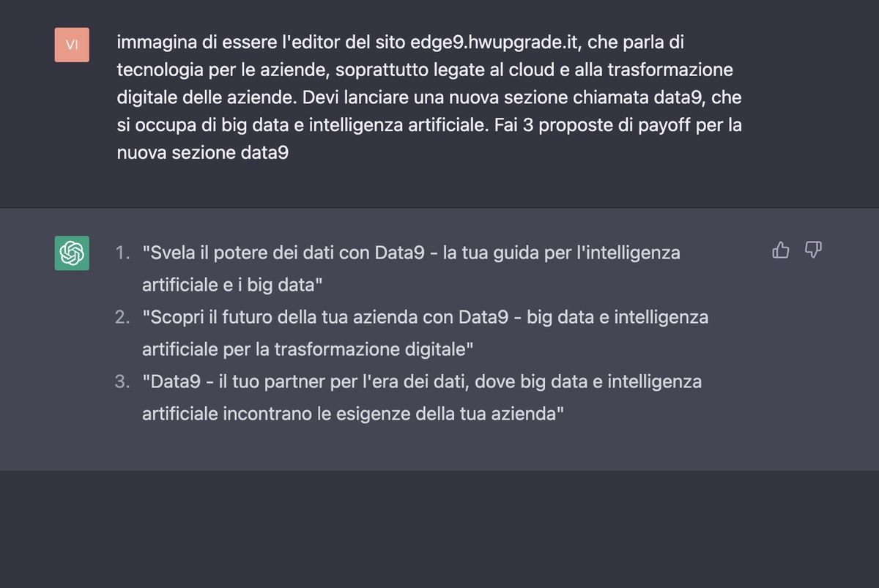Click list number 2 in the response

(x=122, y=318)
